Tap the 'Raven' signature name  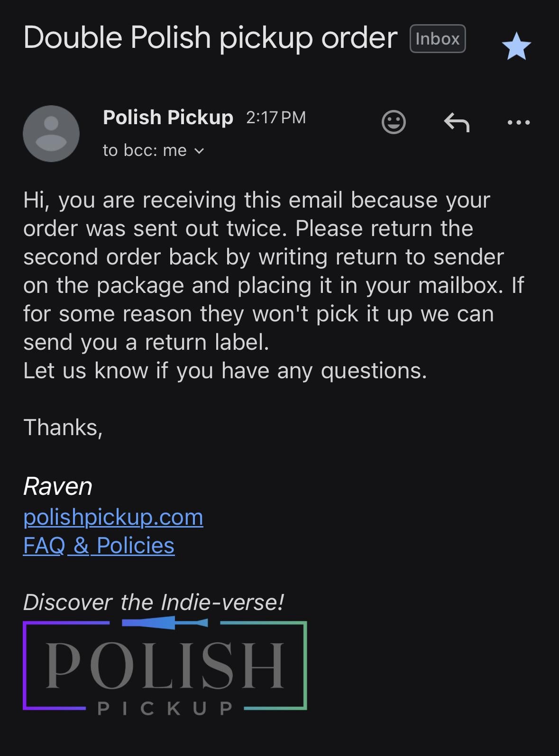[58, 486]
